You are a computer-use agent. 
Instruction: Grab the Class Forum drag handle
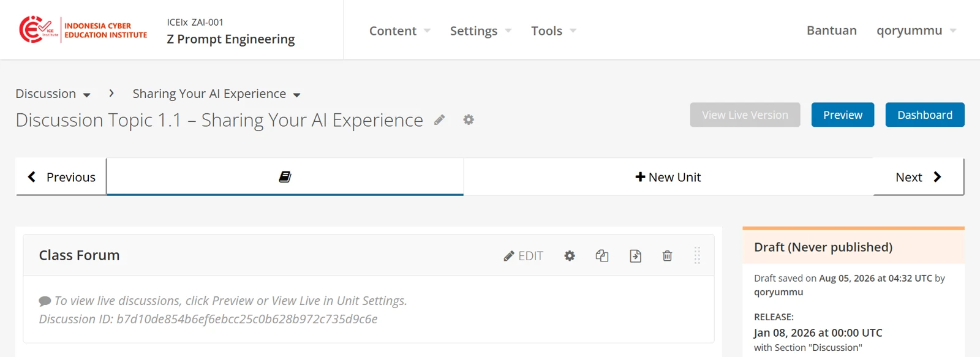(x=697, y=255)
